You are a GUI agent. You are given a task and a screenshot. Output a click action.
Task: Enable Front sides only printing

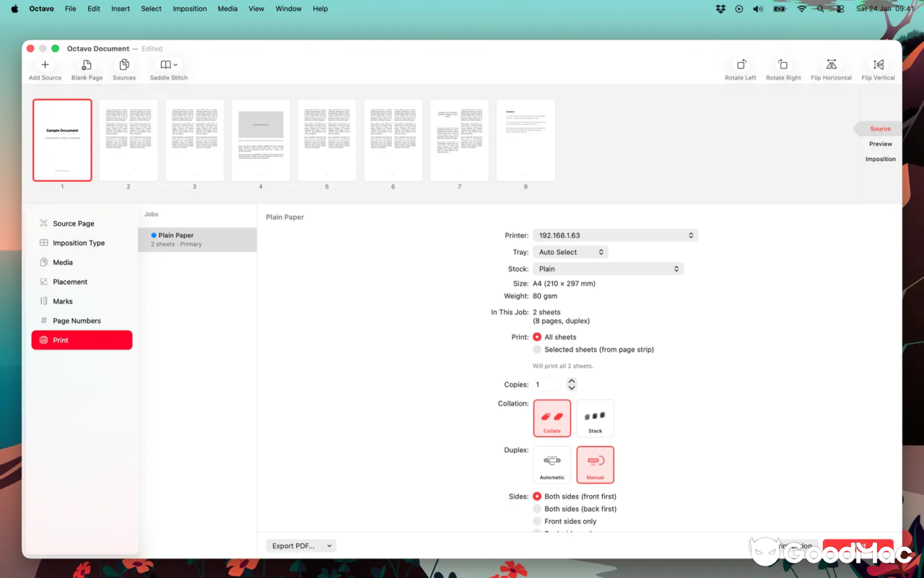click(x=537, y=521)
